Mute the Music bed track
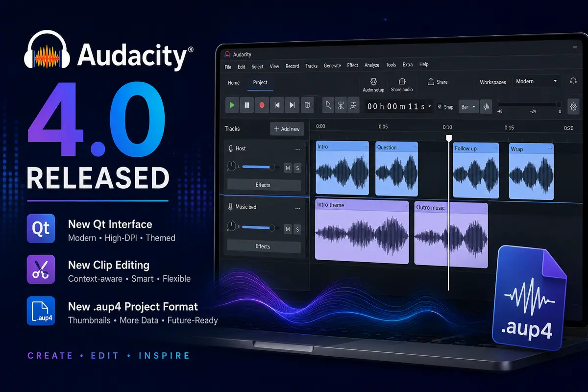Image resolution: width=588 pixels, height=392 pixels. (288, 229)
